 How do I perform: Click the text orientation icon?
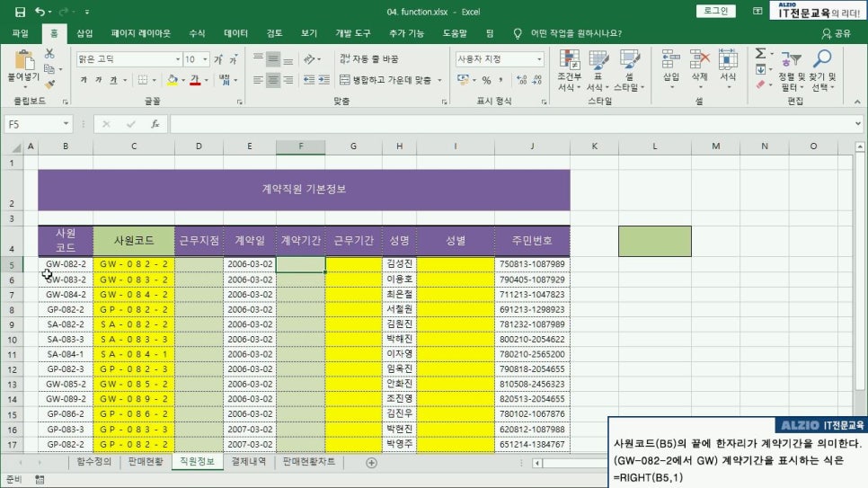coord(309,58)
